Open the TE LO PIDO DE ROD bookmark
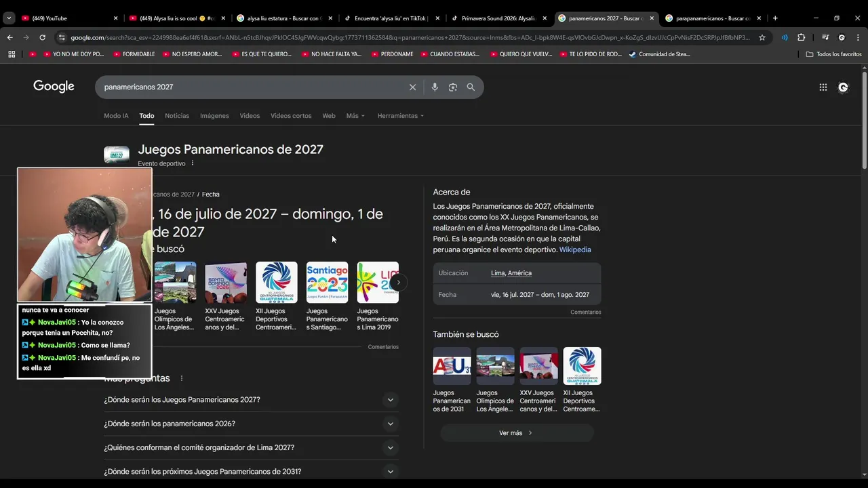 pos(590,54)
